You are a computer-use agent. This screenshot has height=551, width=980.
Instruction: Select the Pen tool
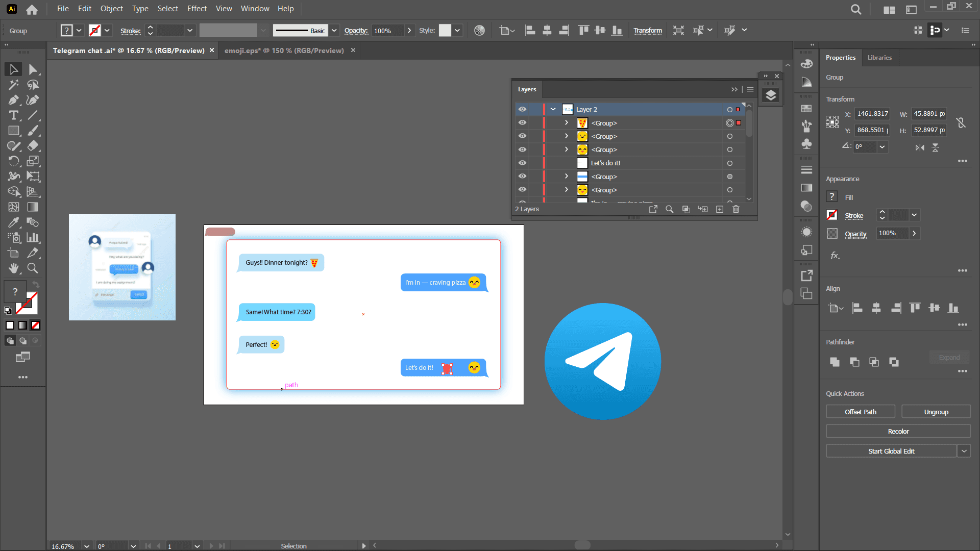(x=14, y=100)
